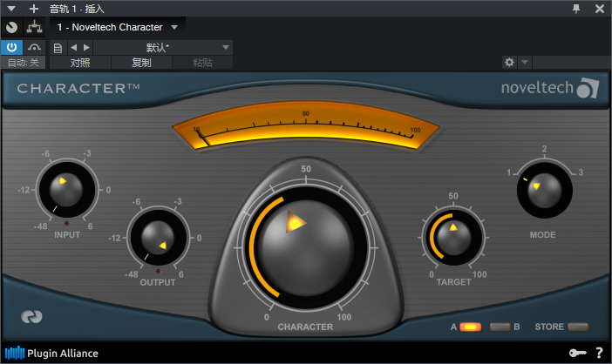
Task: Select preset slot B
Action: [x=500, y=327]
